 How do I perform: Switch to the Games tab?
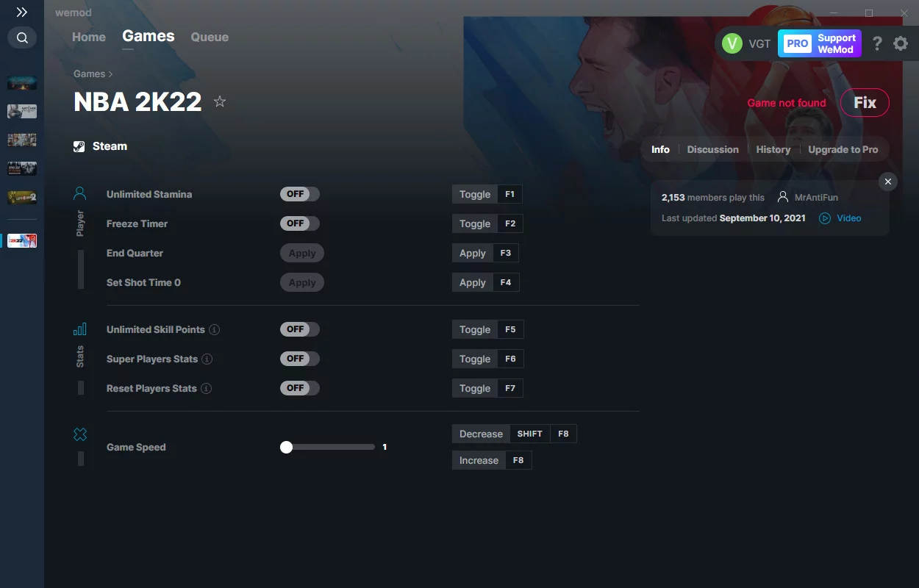[149, 36]
